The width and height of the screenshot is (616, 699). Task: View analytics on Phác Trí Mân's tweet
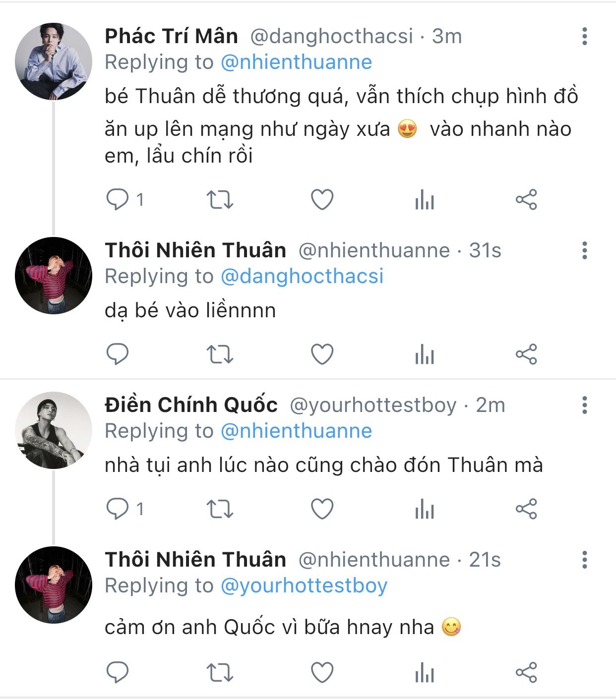pos(425,200)
